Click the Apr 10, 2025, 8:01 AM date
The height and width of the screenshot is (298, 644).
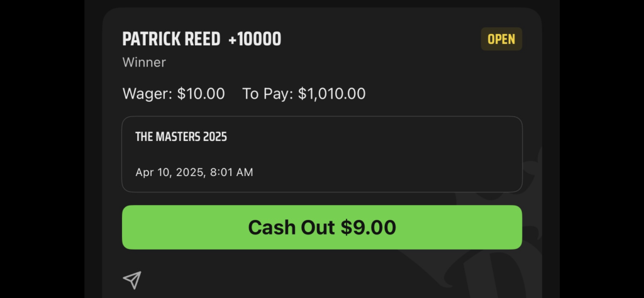coord(194,172)
